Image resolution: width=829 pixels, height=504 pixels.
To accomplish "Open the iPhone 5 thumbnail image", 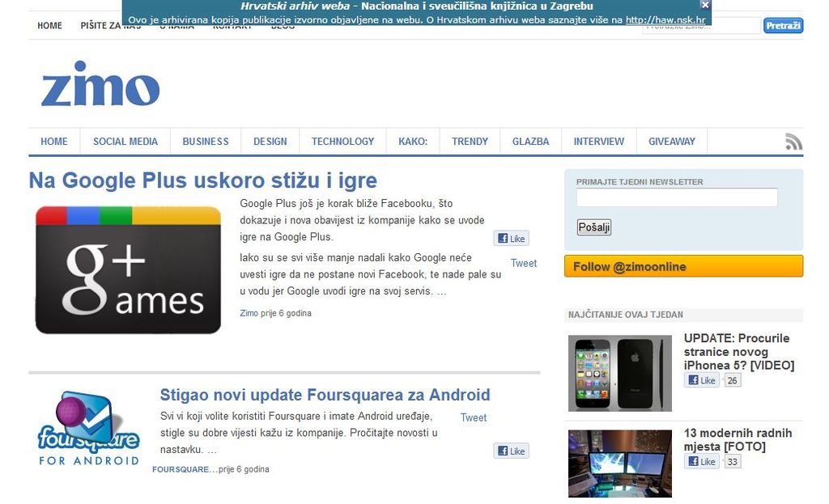I will [x=619, y=373].
